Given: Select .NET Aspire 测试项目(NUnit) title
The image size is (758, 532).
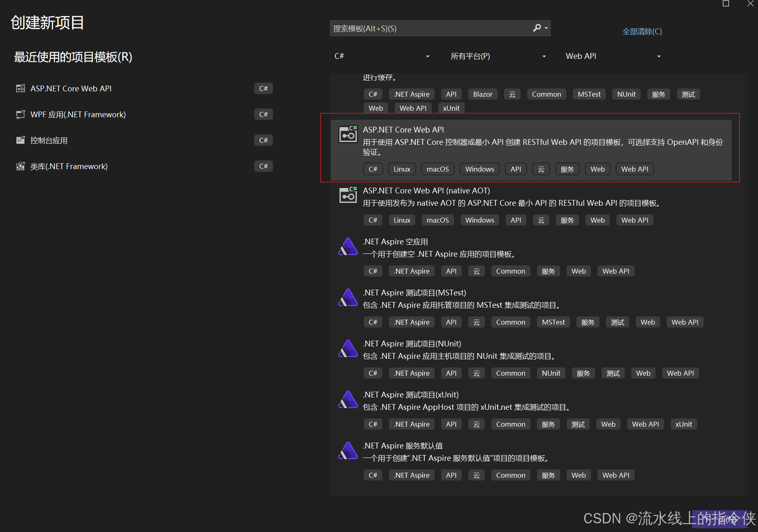Looking at the screenshot, I should point(412,344).
